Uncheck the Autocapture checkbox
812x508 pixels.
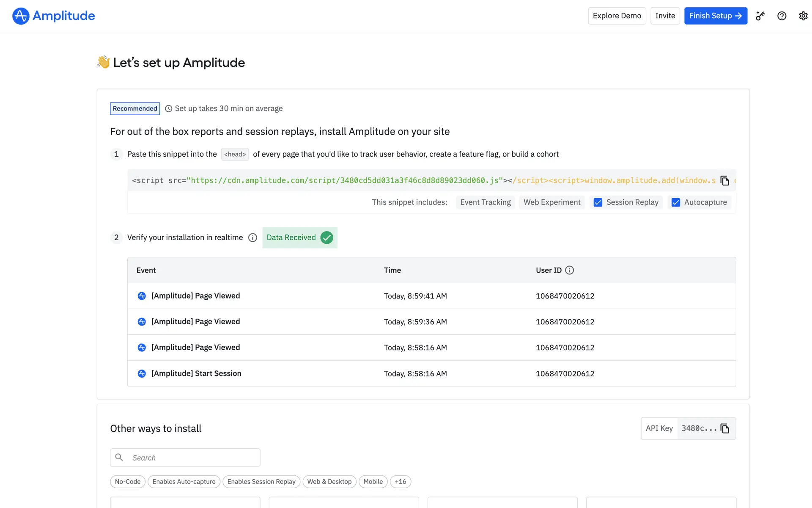coord(675,202)
